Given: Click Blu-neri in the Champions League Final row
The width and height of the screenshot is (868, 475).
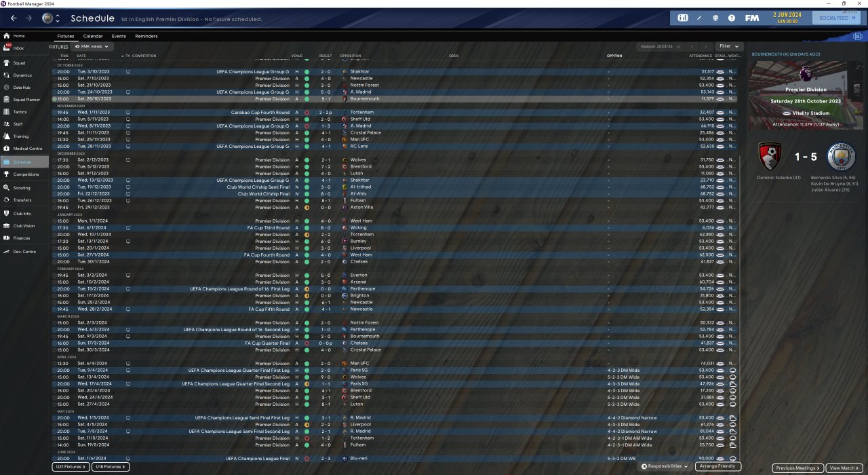Looking at the screenshot, I should (x=358, y=459).
